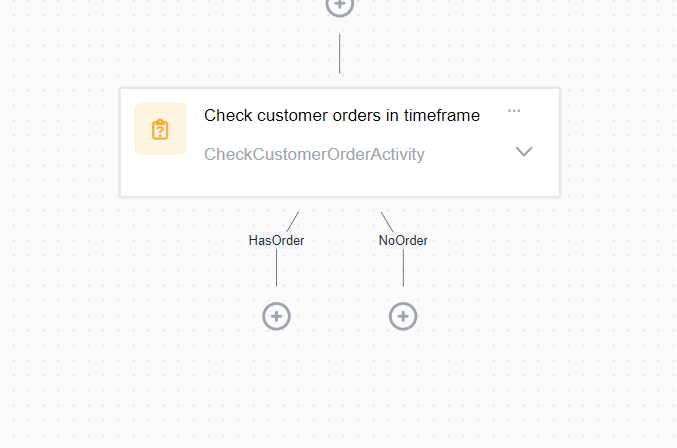Image resolution: width=677 pixels, height=448 pixels.
Task: Click the CheckCustomerOrderActivity subtitle text
Action: point(314,154)
